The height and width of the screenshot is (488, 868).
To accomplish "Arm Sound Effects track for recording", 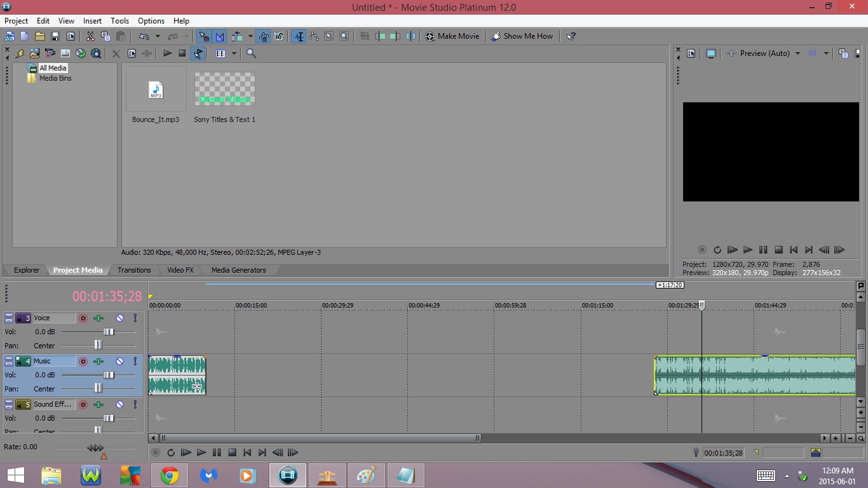I will coord(83,404).
